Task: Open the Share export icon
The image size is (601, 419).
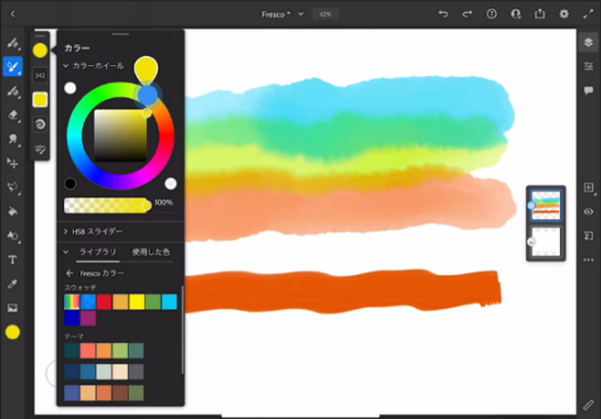Action: pos(540,14)
